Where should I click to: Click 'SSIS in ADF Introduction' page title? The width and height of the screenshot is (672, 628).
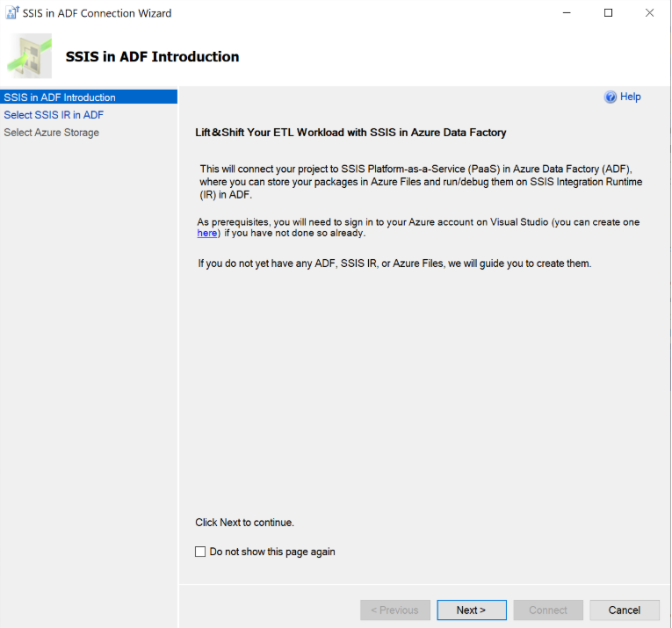(x=152, y=56)
